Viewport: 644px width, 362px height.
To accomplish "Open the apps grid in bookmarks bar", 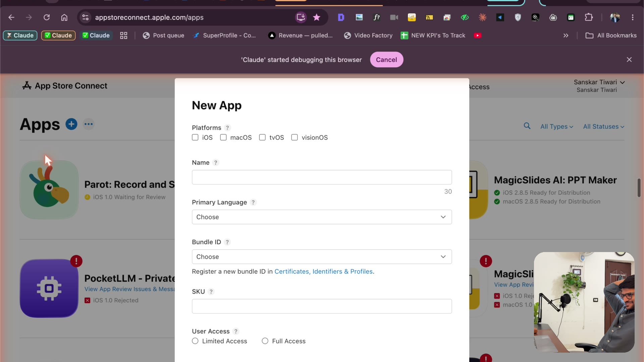I will pos(124,36).
